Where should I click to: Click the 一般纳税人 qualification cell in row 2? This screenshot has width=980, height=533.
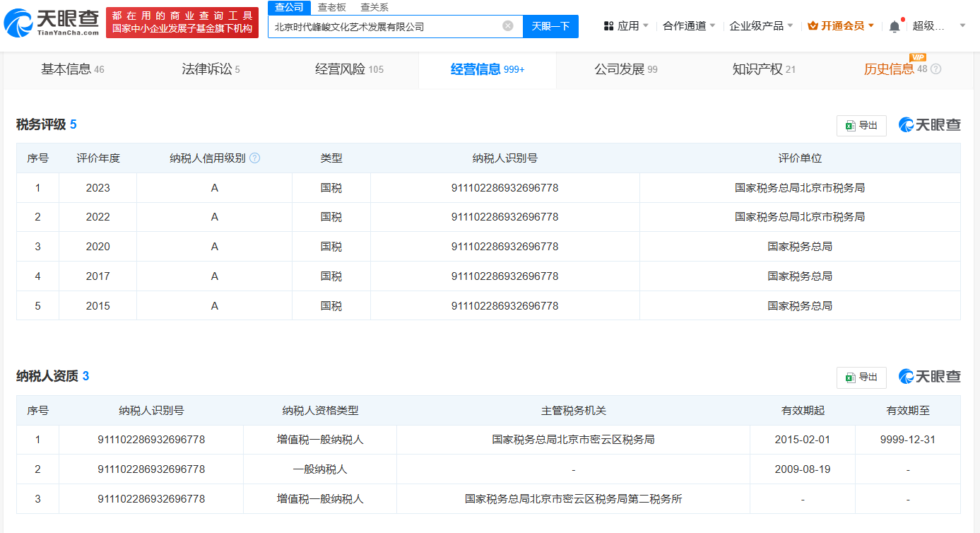(x=320, y=469)
